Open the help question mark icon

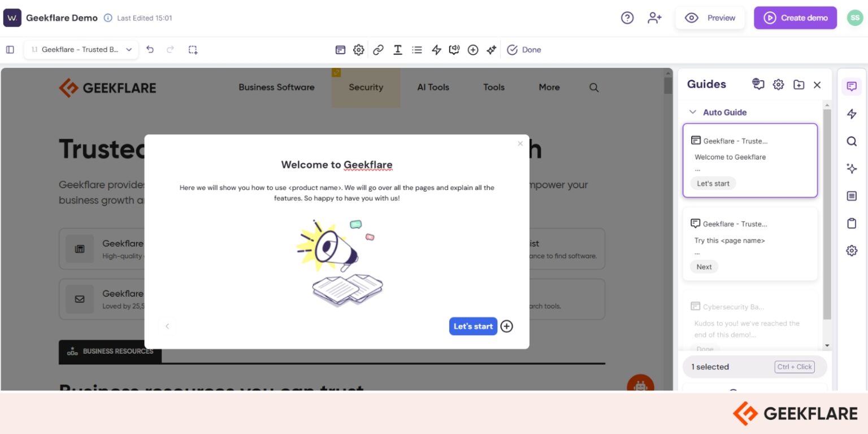click(627, 18)
